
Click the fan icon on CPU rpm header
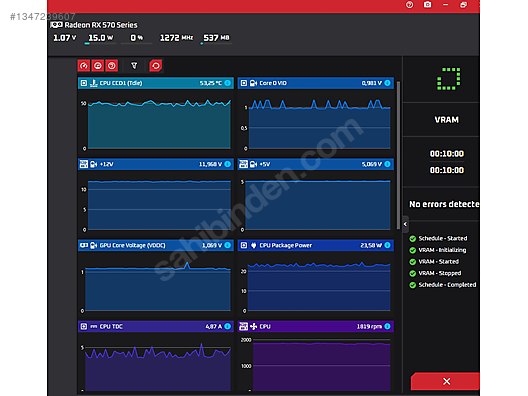click(254, 326)
